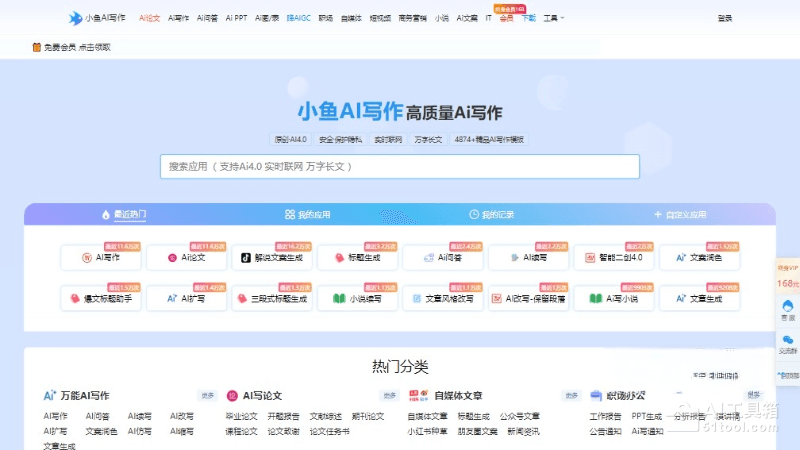The width and height of the screenshot is (800, 450).
Task: Open the 毕业论文 link under AI写论文
Action: [x=239, y=416]
